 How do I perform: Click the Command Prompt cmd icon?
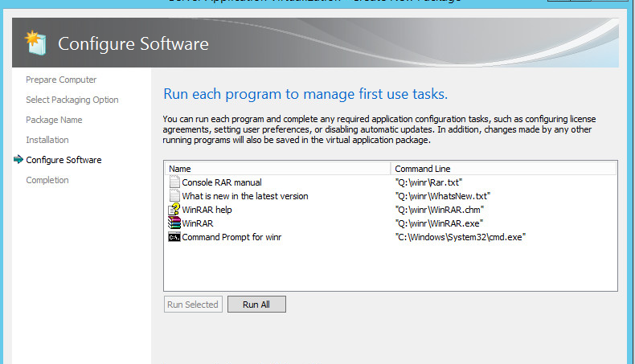tap(174, 237)
